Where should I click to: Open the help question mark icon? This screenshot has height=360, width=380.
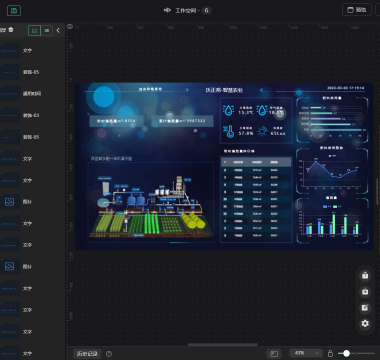coord(109,354)
